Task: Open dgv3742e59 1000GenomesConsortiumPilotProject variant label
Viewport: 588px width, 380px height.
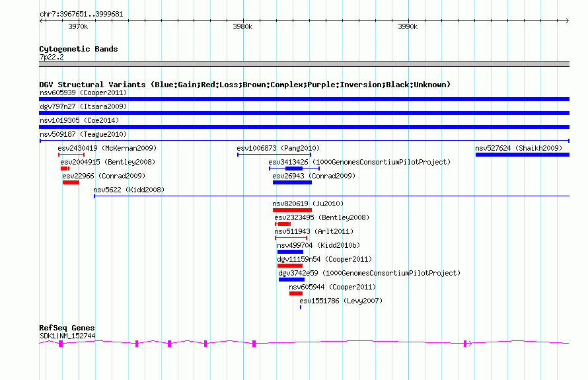Action: pos(369,273)
